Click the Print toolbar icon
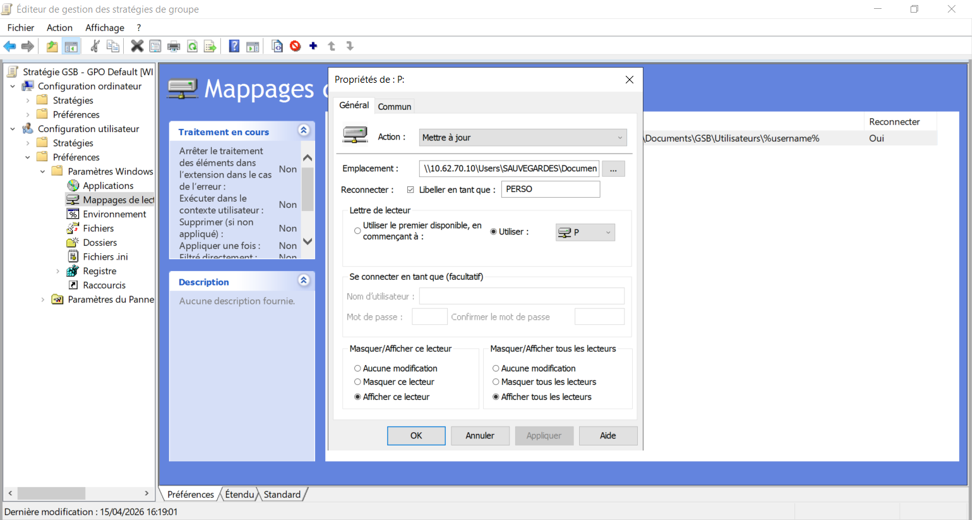Screen dimensions: 980x520 pos(174,46)
